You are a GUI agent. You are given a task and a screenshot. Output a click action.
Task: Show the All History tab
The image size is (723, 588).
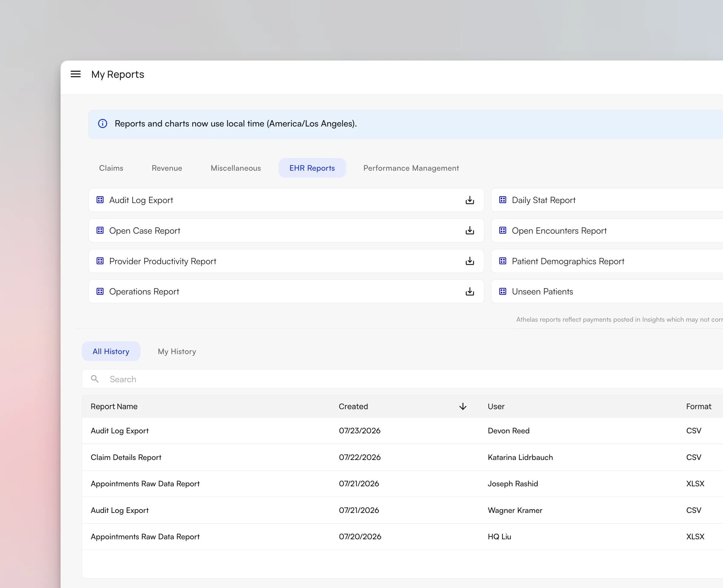pyautogui.click(x=111, y=351)
